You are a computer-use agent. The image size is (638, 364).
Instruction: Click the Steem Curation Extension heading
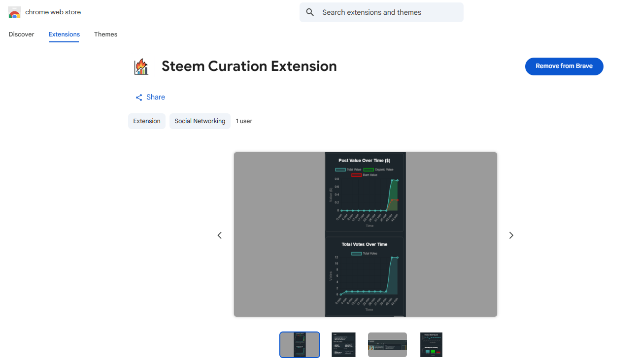point(249,66)
